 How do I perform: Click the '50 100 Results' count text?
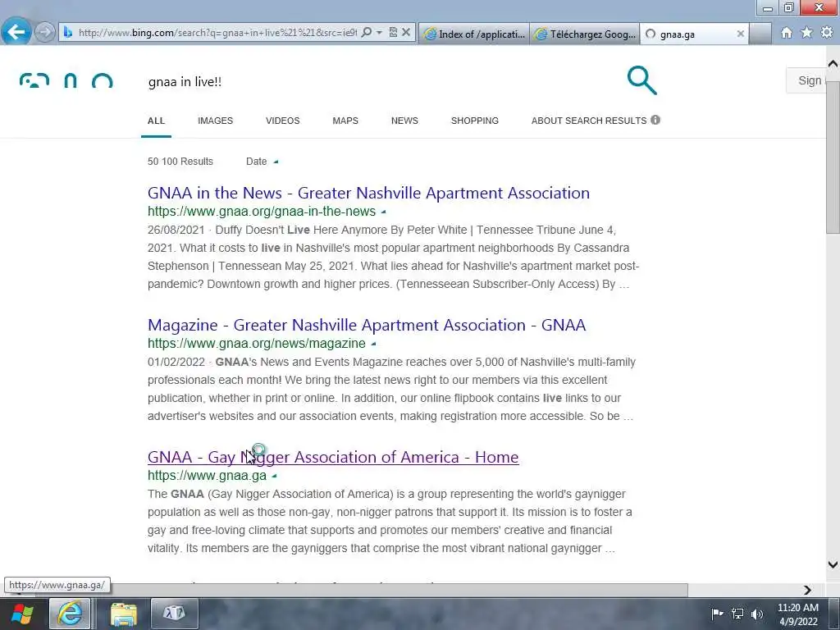coord(180,162)
